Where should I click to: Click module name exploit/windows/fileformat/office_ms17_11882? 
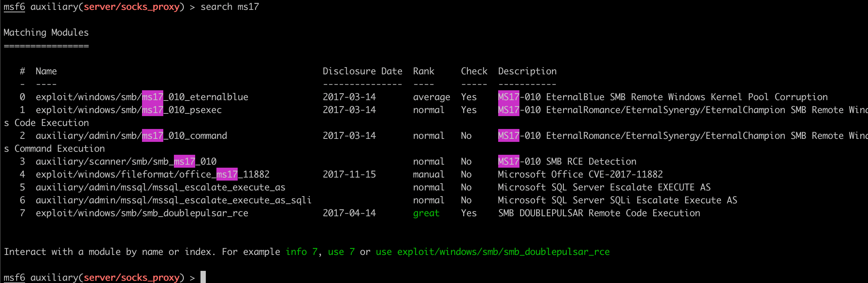tap(153, 175)
